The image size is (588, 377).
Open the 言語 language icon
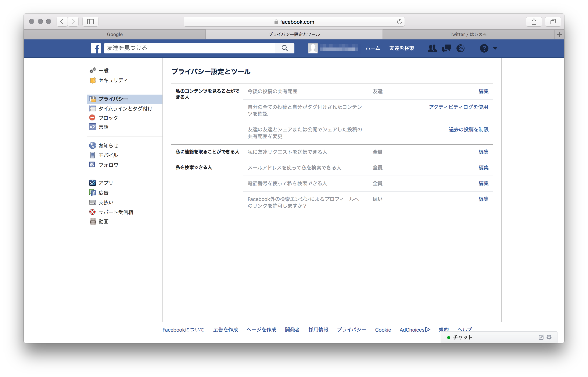coord(92,127)
